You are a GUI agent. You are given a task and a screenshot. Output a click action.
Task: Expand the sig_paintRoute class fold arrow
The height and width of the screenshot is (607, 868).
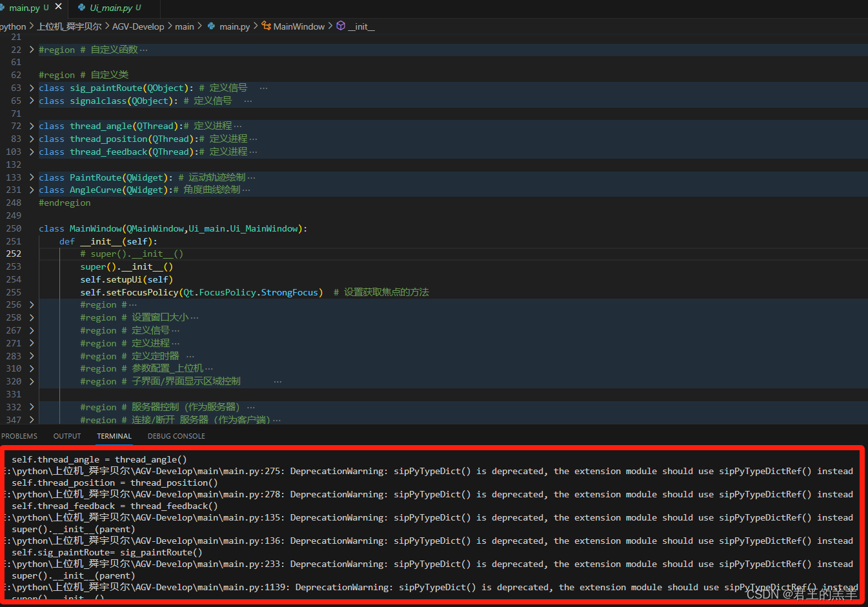(30, 87)
